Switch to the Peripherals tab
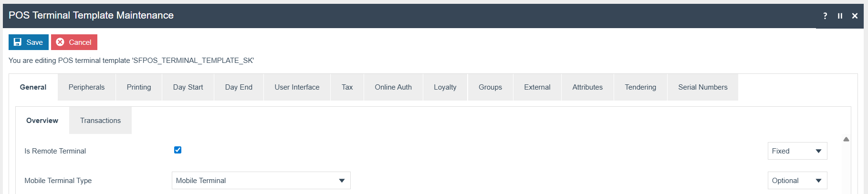This screenshot has width=868, height=194. click(x=86, y=87)
